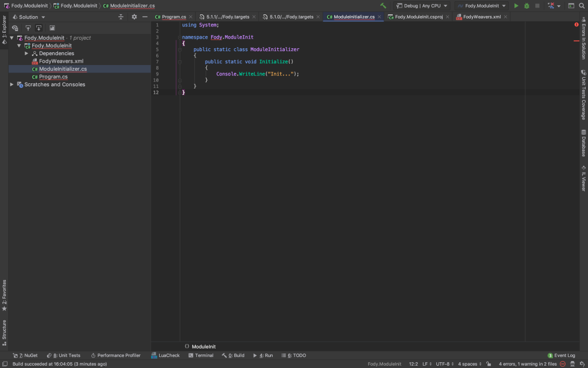Click the red no-entry analysis icon in the status bar
The width and height of the screenshot is (588, 368).
click(563, 364)
